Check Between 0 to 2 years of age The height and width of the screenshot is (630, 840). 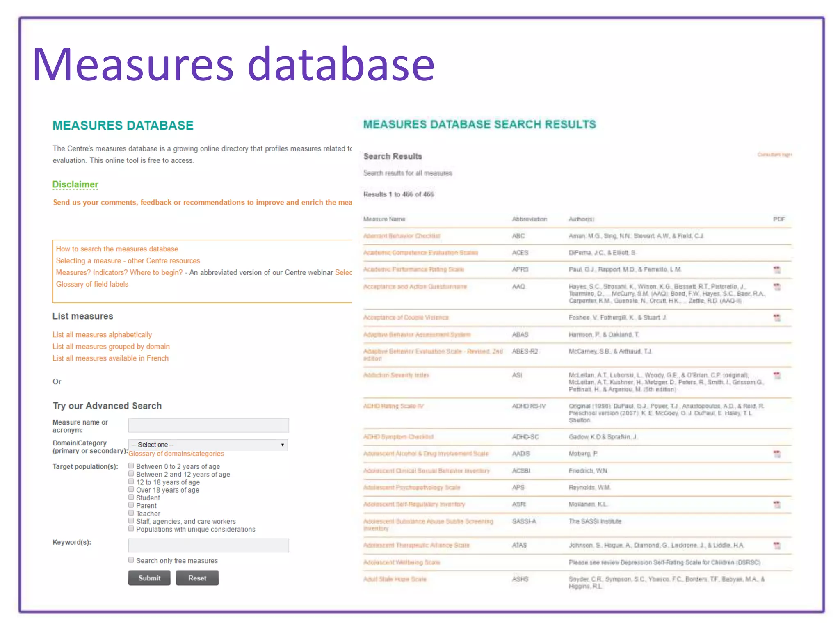[131, 466]
